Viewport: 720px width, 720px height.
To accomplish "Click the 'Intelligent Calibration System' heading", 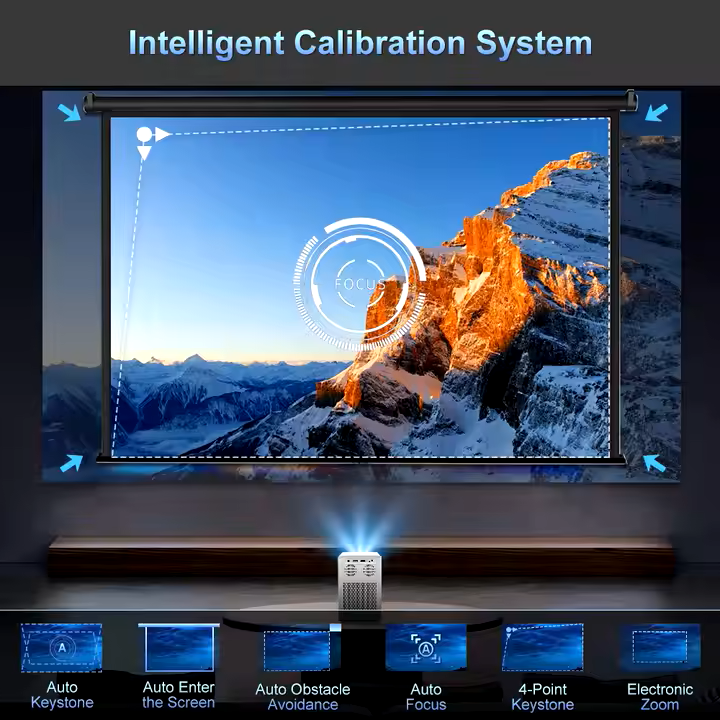I will [360, 44].
